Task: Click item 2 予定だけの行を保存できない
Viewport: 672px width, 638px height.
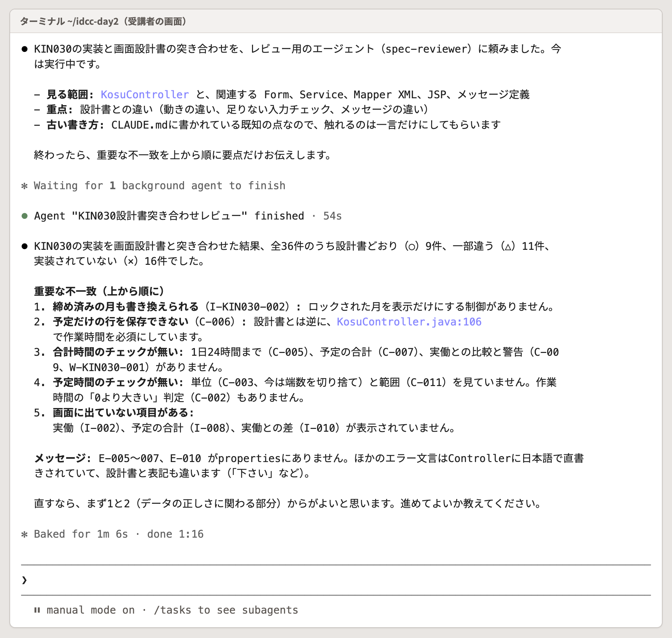Action: 121,322
